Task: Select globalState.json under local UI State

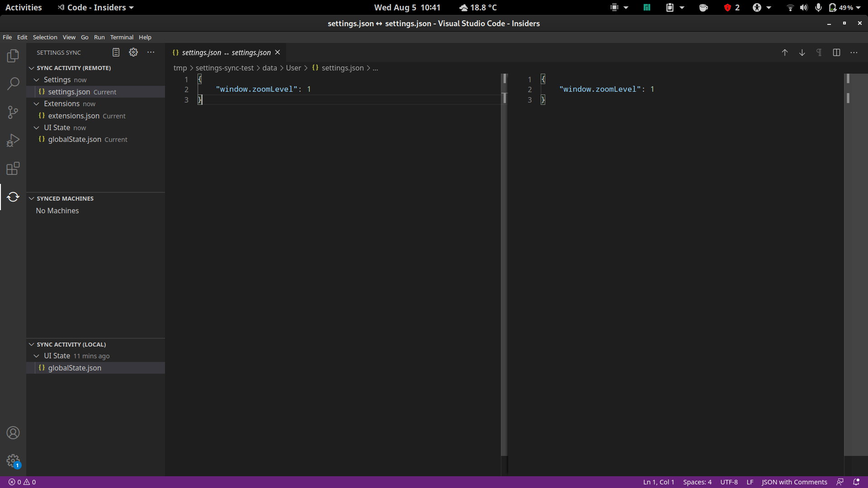Action: (75, 368)
